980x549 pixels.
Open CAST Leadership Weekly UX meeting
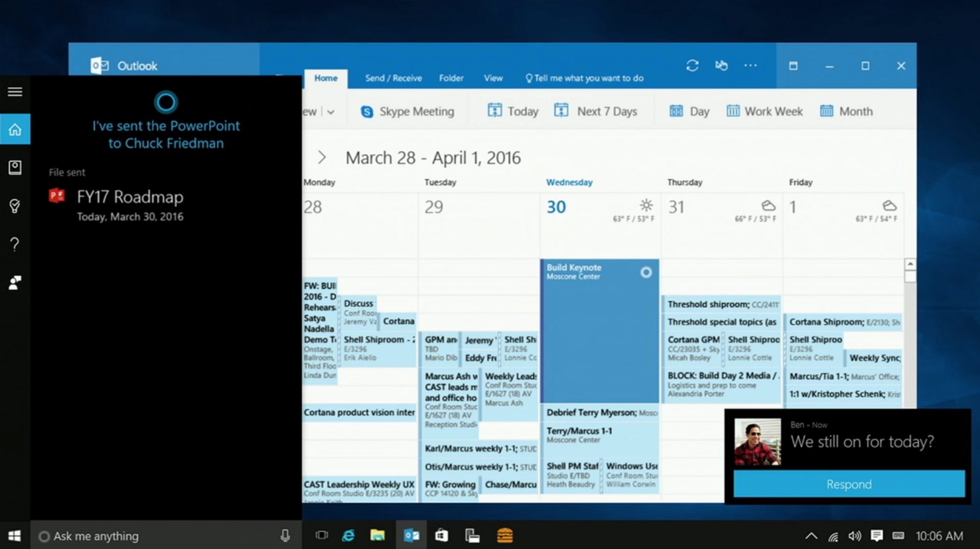coord(359,489)
